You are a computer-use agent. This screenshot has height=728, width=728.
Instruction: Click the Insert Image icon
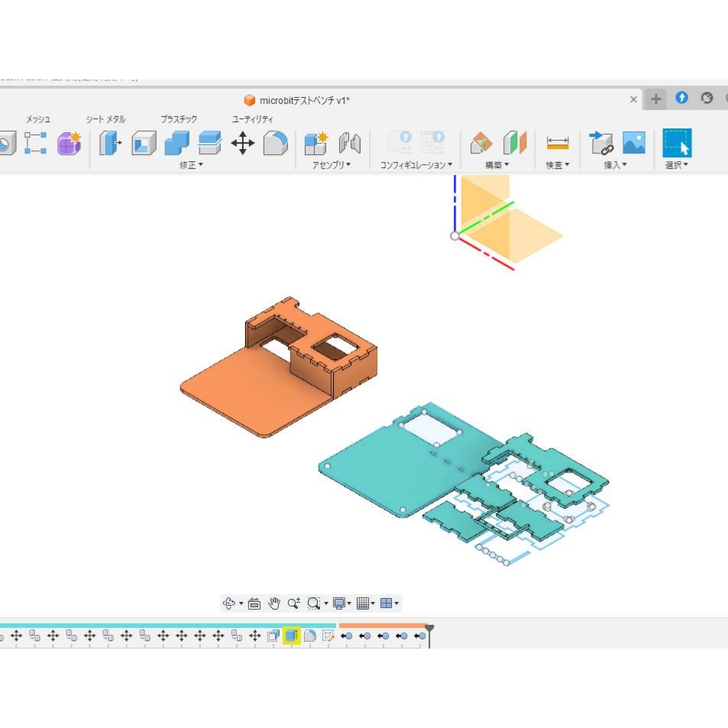tap(633, 143)
